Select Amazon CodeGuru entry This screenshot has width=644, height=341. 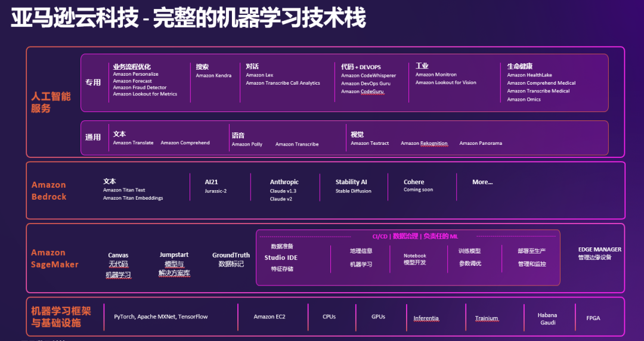(363, 92)
